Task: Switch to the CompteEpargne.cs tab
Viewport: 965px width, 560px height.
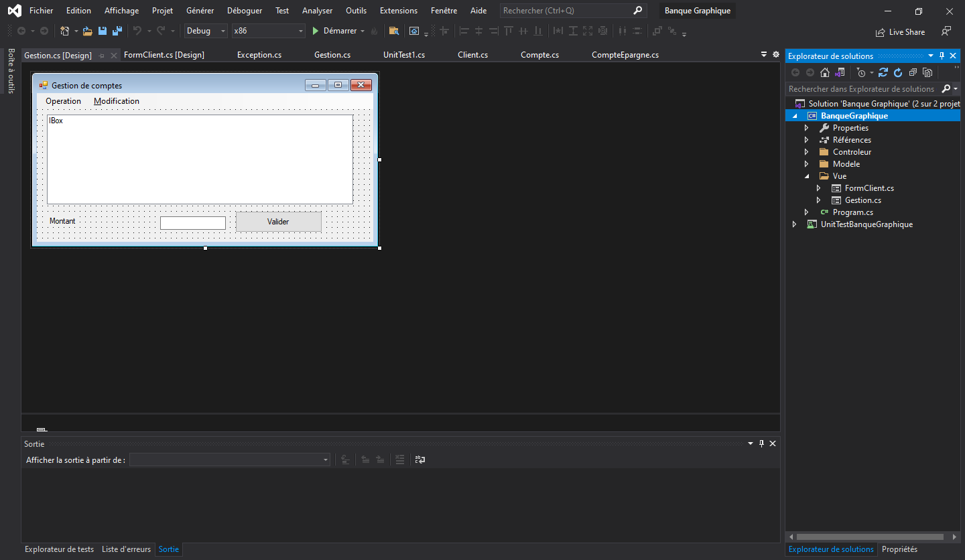Action: click(x=625, y=55)
